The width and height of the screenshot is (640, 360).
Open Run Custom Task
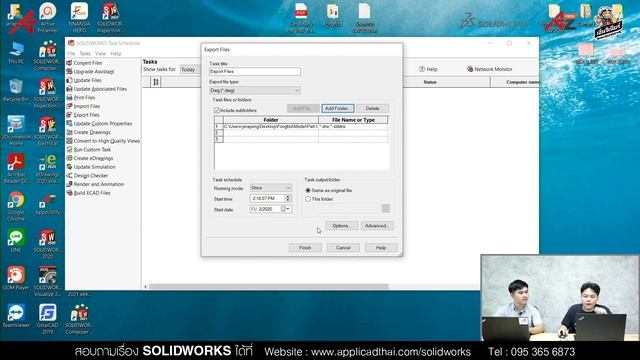(x=92, y=149)
